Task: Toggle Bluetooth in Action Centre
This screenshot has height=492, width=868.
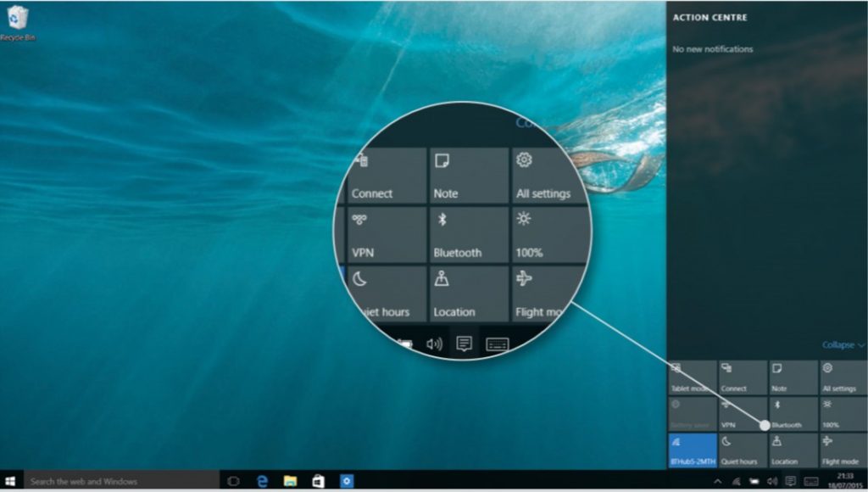Action: [793, 414]
